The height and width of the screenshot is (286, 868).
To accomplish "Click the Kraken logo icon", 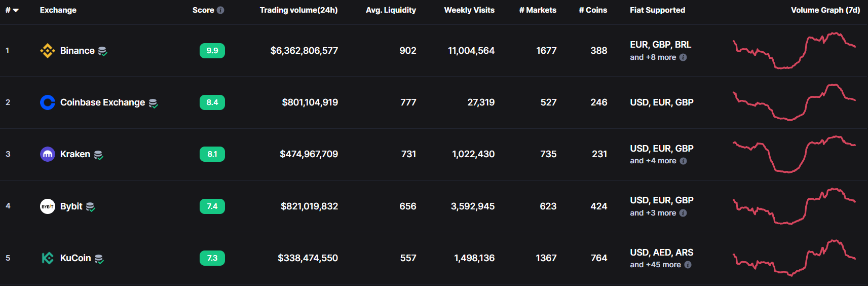I will coord(48,154).
